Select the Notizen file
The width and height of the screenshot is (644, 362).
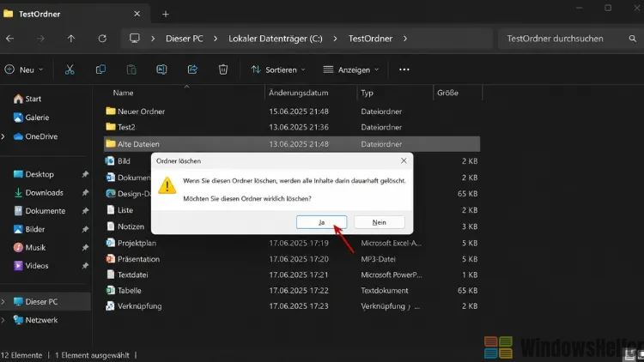coord(131,226)
